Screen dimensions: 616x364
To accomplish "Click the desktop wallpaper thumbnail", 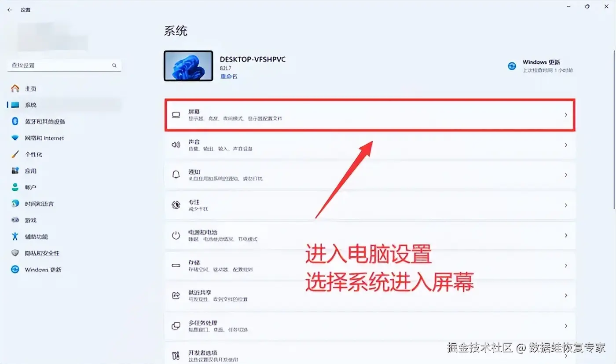I will tap(189, 66).
